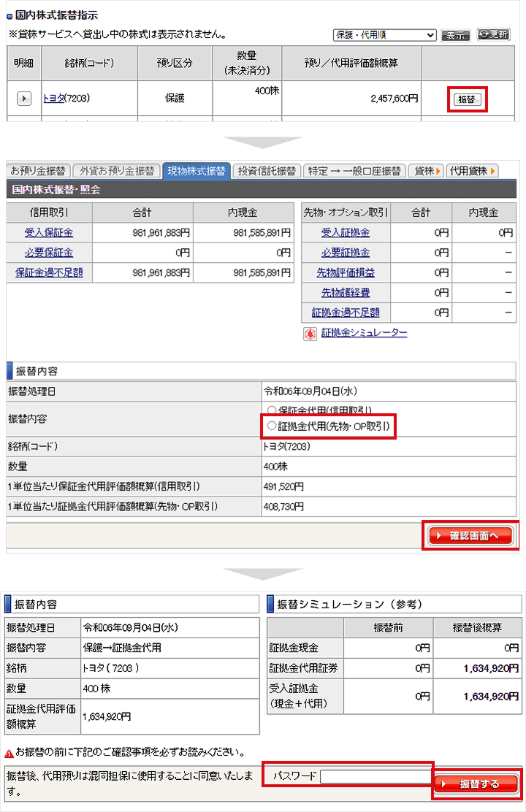Open the 特定 → 一般口座振替 tab
The width and height of the screenshot is (526, 812).
[x=354, y=171]
